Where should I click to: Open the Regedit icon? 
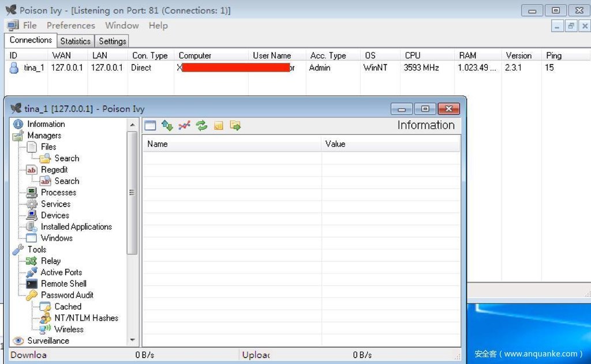[32, 170]
